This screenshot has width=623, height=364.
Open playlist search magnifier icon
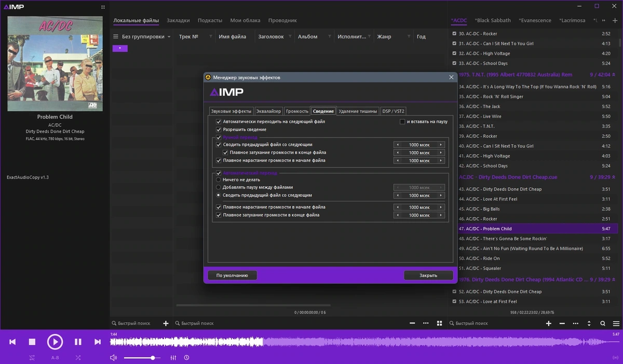tap(603, 323)
